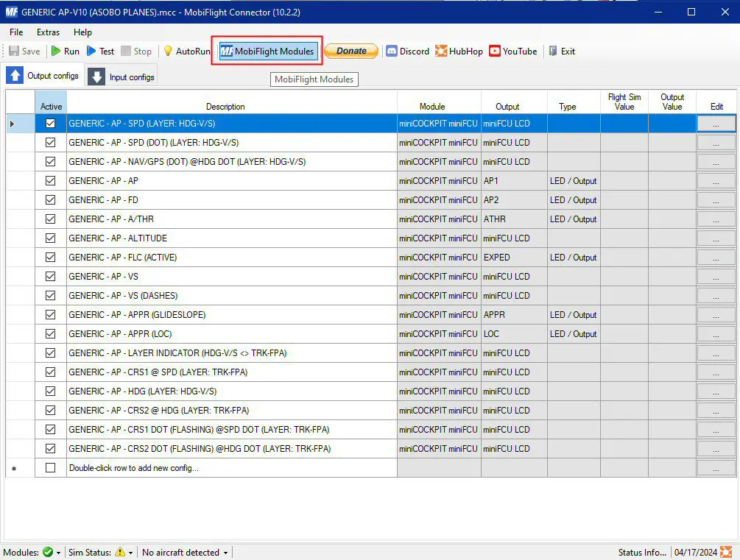Check Active box in the new config row

coord(51,467)
